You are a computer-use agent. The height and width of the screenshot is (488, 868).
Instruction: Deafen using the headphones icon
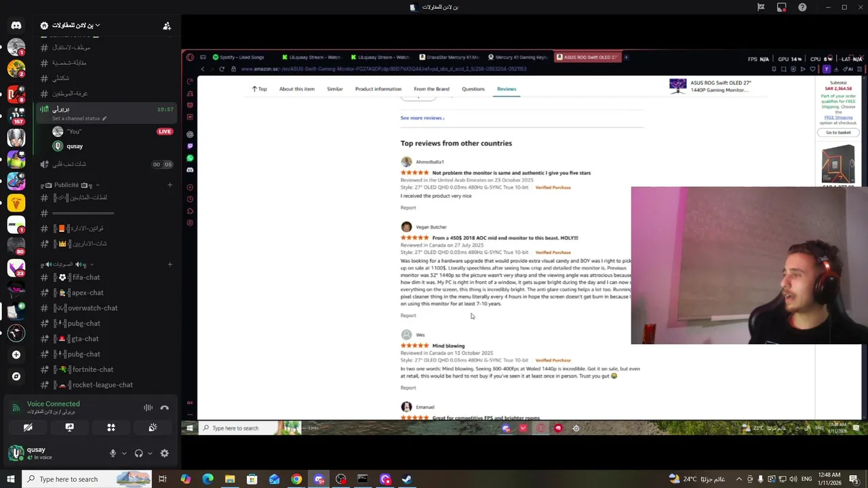point(138,453)
